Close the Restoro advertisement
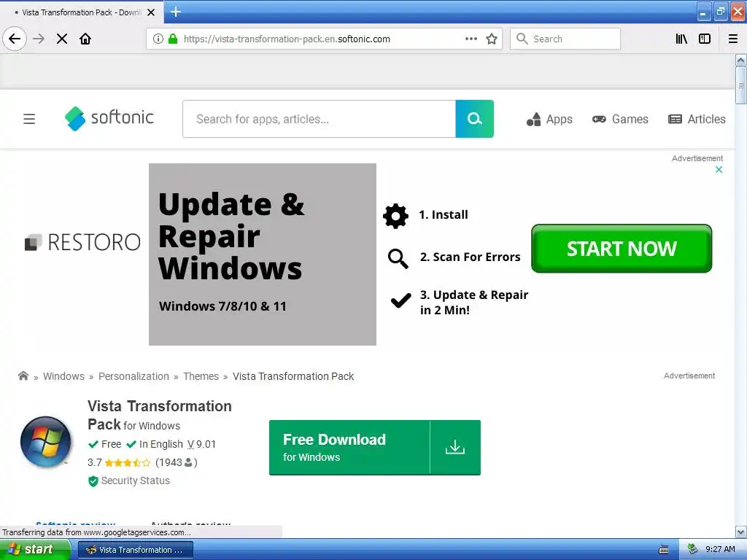 tap(719, 169)
